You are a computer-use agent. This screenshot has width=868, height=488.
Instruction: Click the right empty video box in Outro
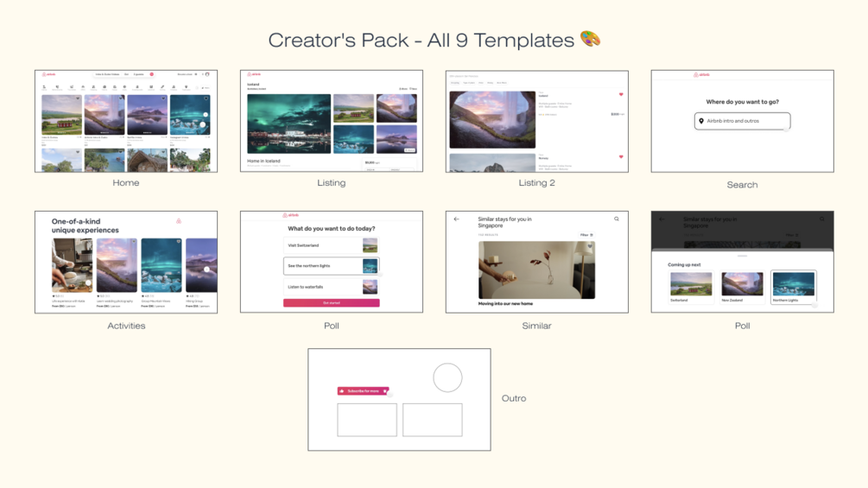click(x=433, y=420)
